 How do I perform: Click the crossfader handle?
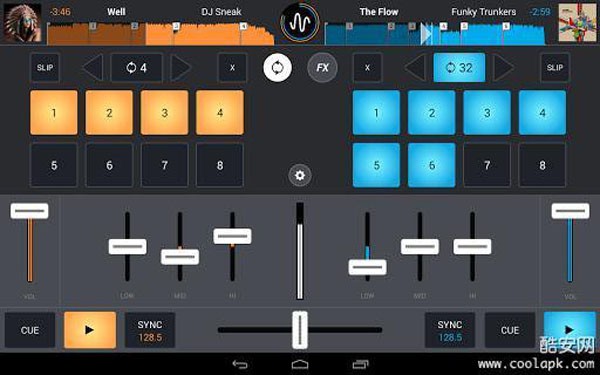300,330
